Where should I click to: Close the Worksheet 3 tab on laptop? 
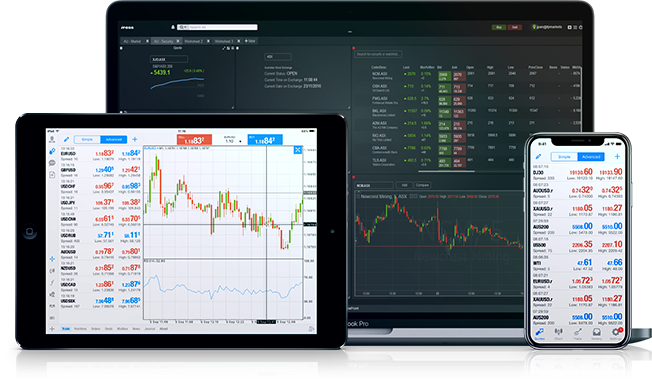click(x=239, y=41)
